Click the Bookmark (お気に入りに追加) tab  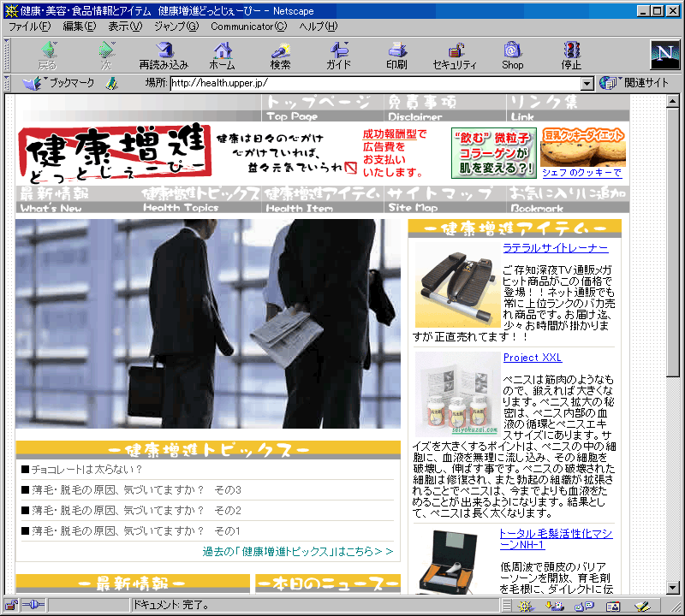[x=569, y=199]
